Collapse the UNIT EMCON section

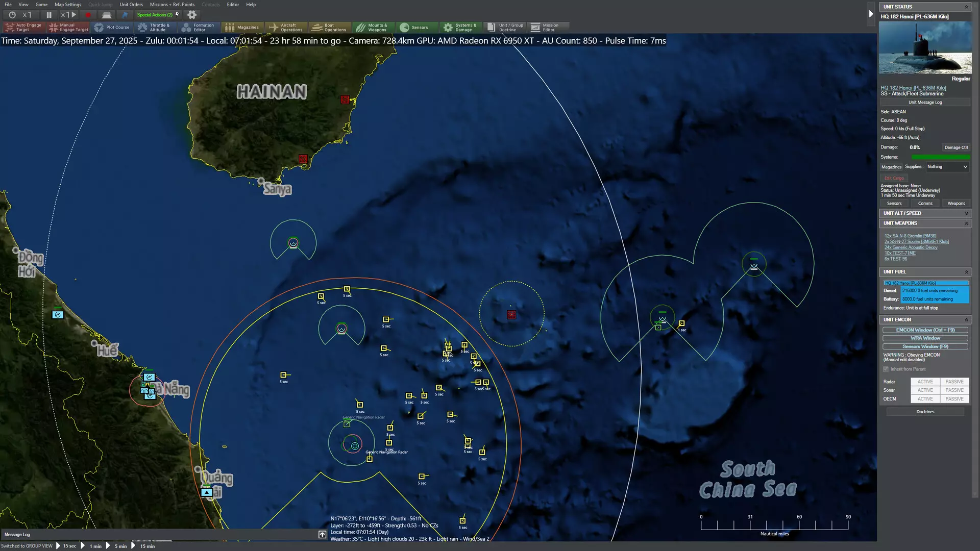coord(966,320)
